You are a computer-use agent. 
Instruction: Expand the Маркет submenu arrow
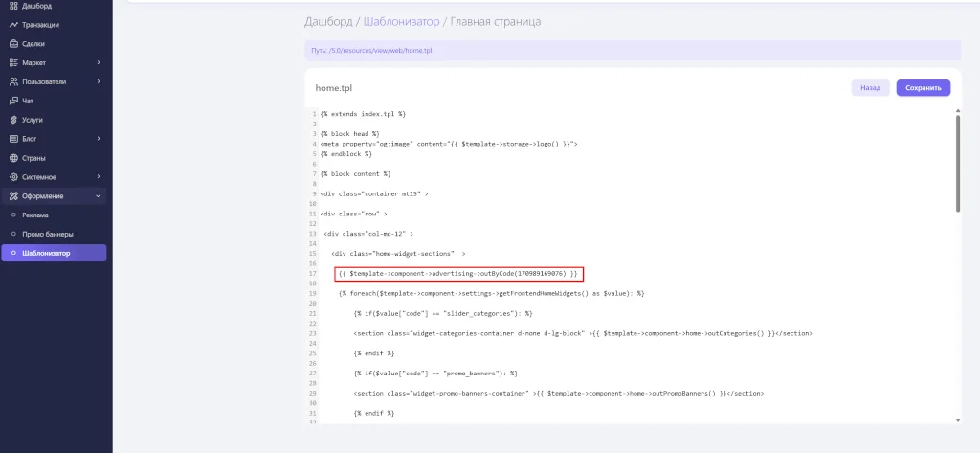click(x=99, y=63)
